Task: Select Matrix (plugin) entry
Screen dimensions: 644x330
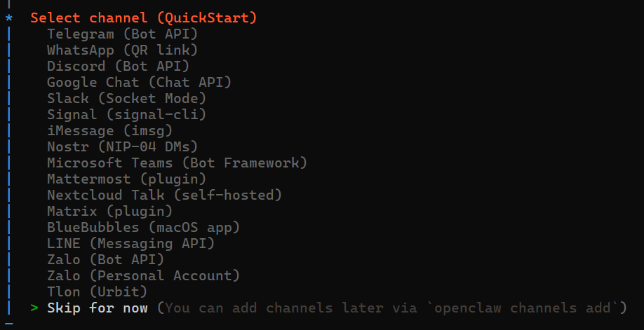Action: click(x=109, y=211)
